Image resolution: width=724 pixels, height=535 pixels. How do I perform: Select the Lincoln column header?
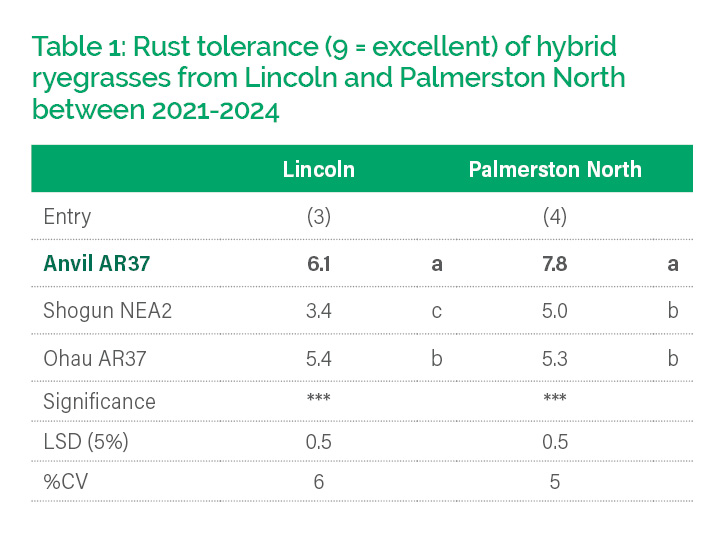318,169
